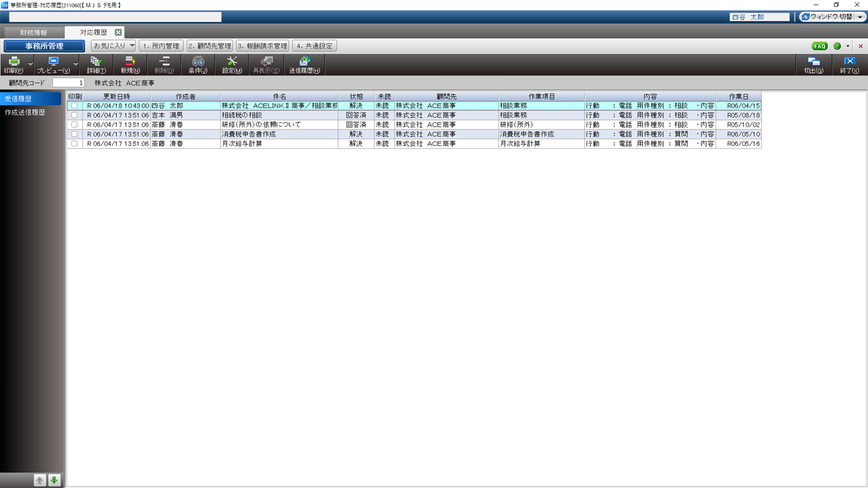Viewport: 868px width, 488px height.
Task: Click the 削除 (Delete) toolbar icon
Action: click(x=164, y=65)
